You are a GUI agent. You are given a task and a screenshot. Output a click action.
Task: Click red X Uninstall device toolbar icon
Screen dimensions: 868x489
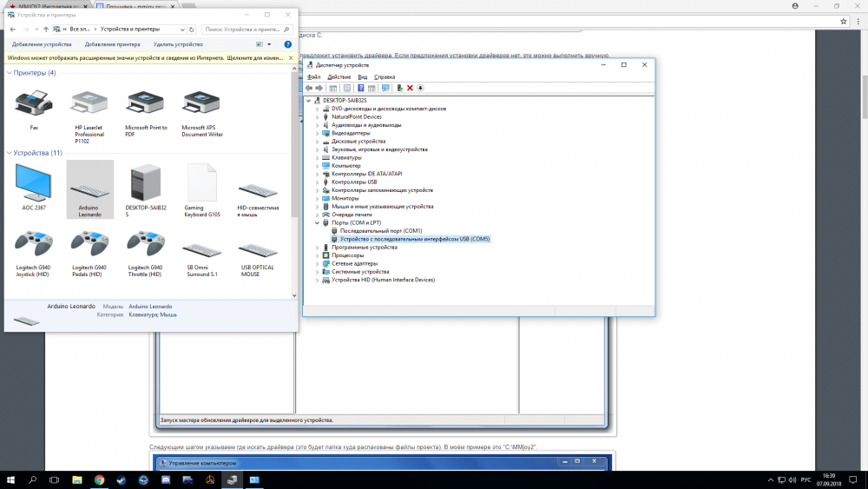click(x=410, y=88)
